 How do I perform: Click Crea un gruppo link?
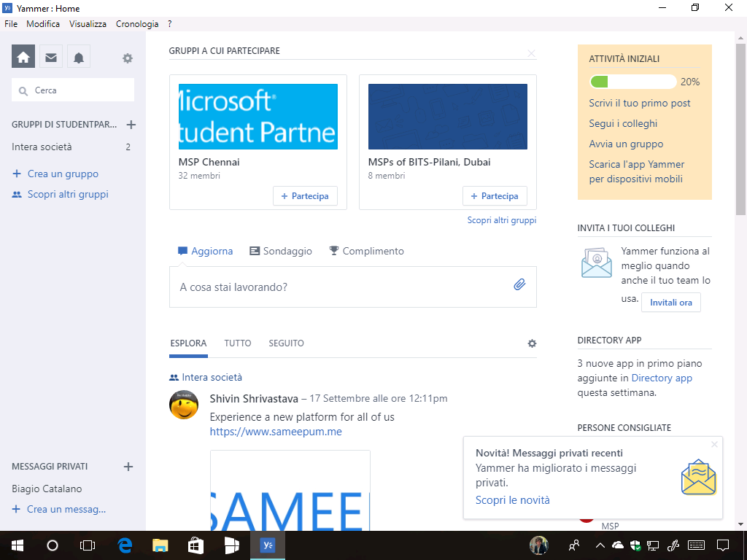coord(55,174)
